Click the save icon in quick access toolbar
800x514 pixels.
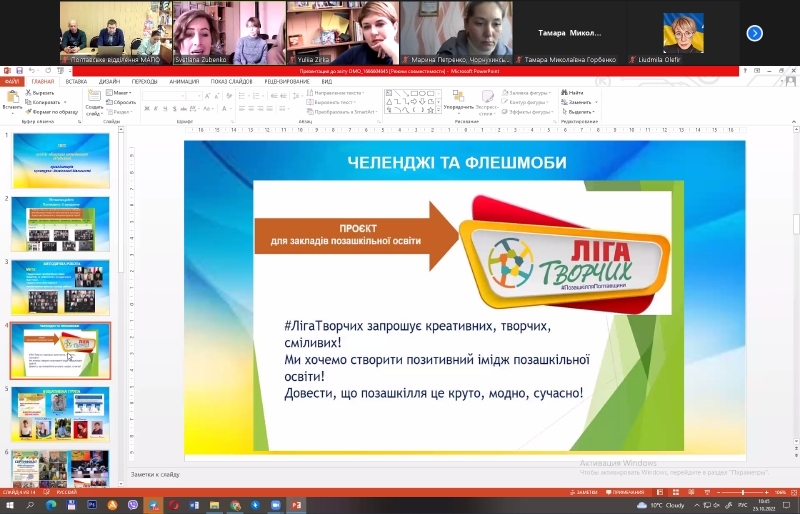coord(19,70)
